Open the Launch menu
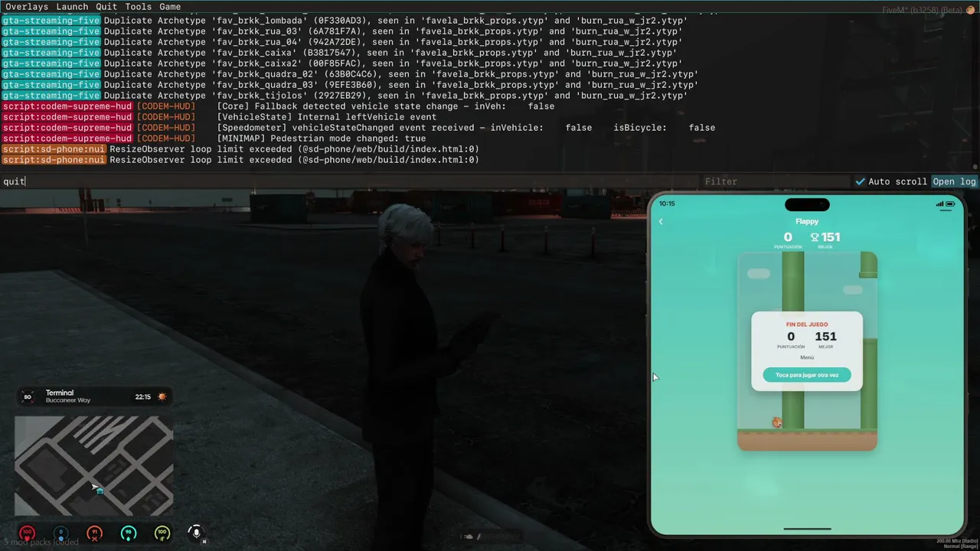980x551 pixels. [72, 7]
